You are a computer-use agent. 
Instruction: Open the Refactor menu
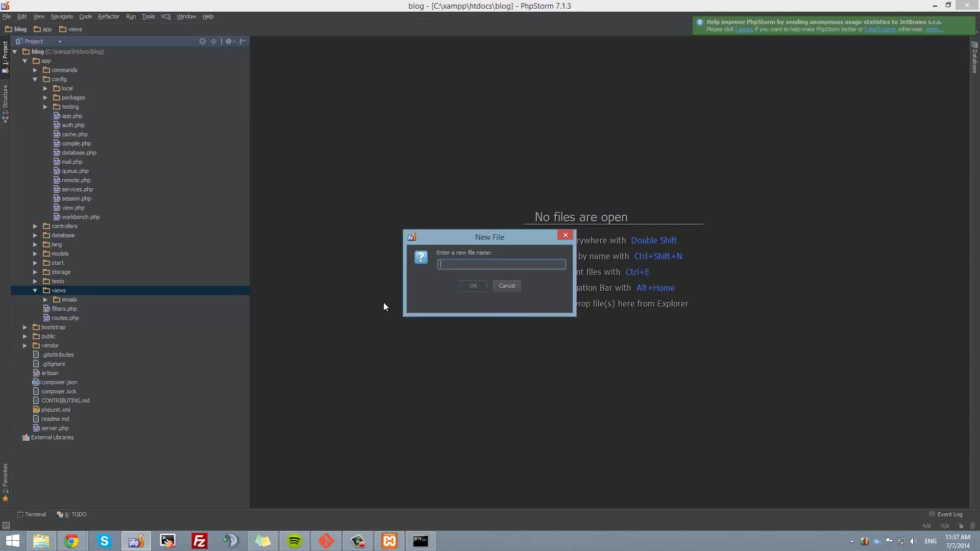tap(108, 16)
